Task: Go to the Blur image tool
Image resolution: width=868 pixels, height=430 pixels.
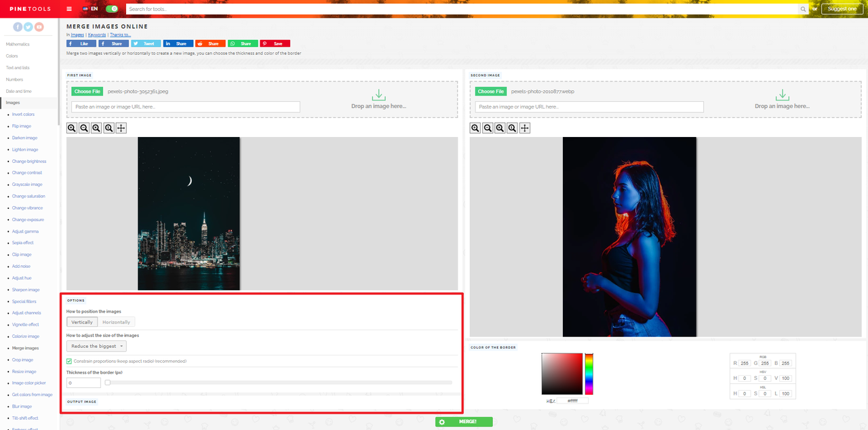Action: (22, 406)
